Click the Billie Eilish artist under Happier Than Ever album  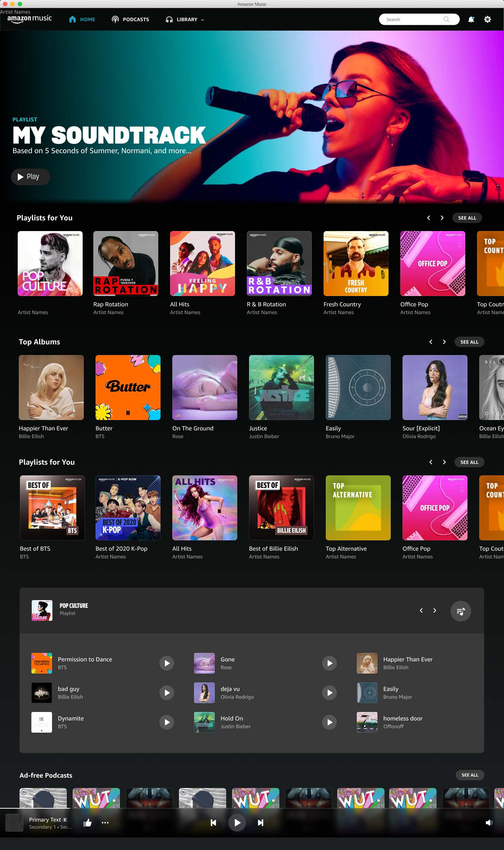coord(31,436)
